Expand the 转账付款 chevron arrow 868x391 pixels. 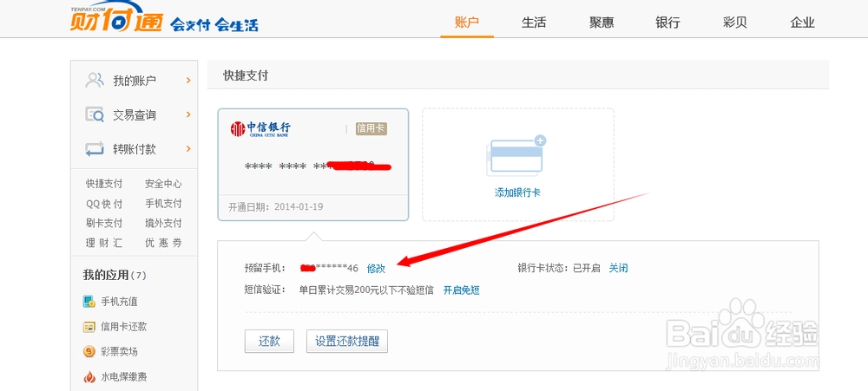tap(187, 149)
